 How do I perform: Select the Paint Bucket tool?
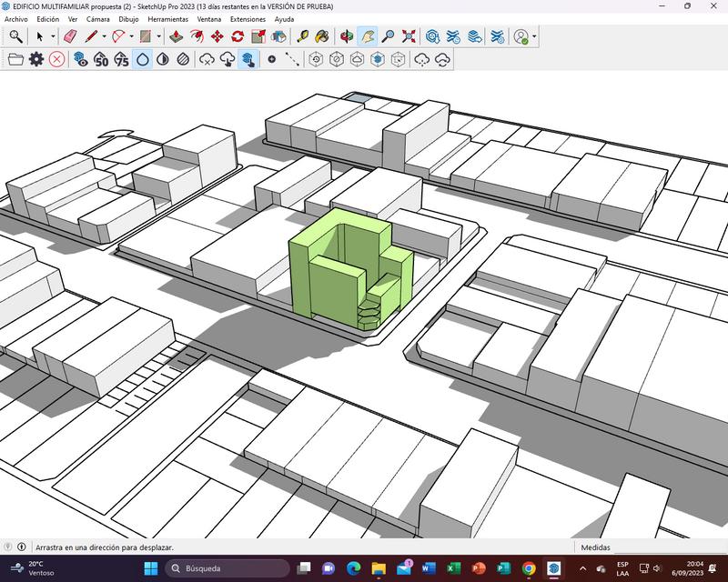coord(321,36)
